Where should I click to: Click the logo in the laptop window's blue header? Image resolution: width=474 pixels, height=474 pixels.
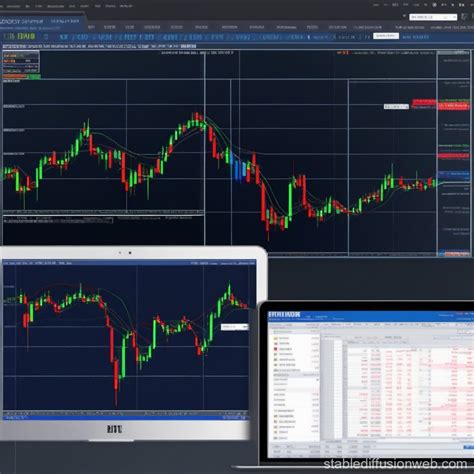pyautogui.click(x=284, y=314)
